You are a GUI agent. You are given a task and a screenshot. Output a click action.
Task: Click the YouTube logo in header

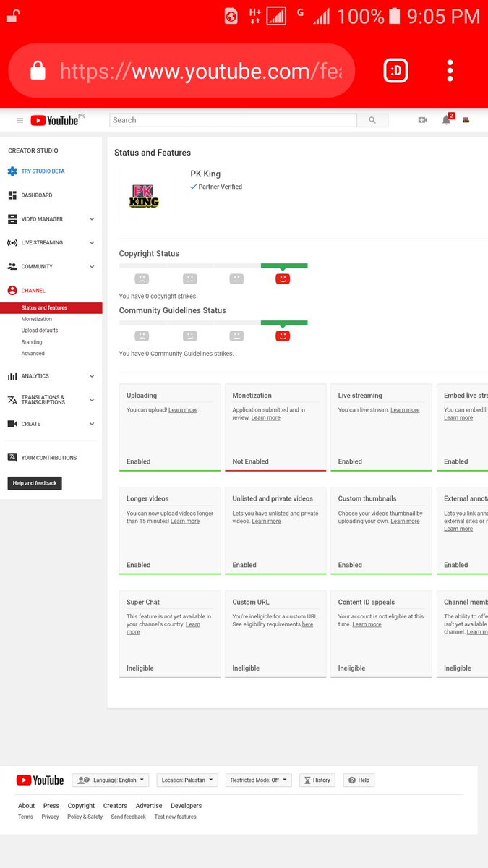point(54,121)
